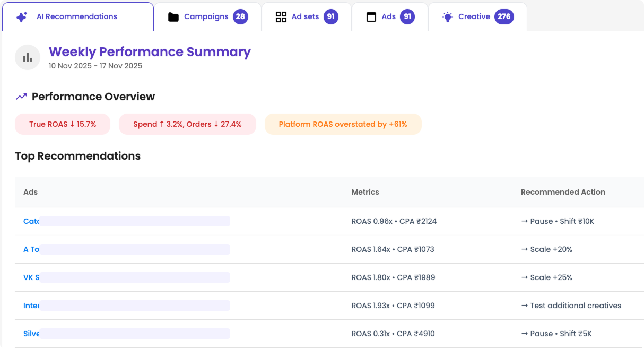Click the Campaigns folder icon
The width and height of the screenshot is (644, 349).
pyautogui.click(x=173, y=17)
